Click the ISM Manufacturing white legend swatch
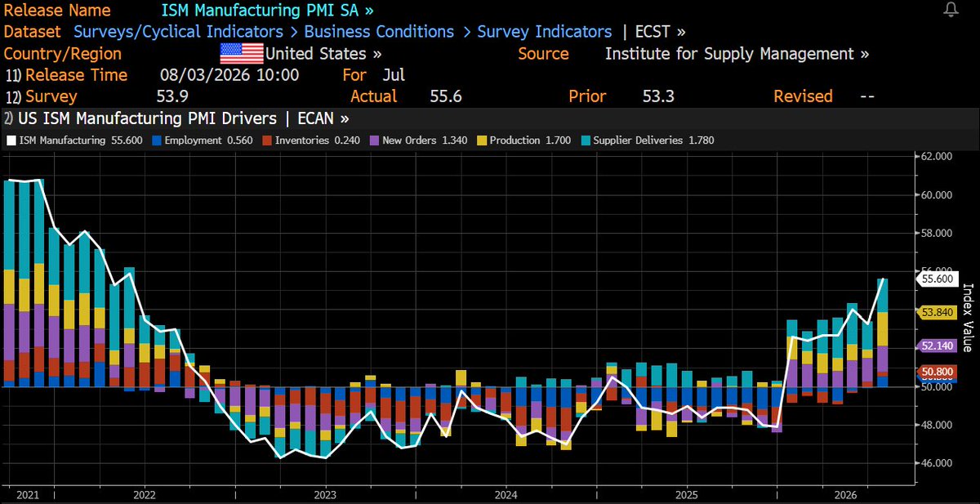Viewport: 980px width, 504px height. 10,140
